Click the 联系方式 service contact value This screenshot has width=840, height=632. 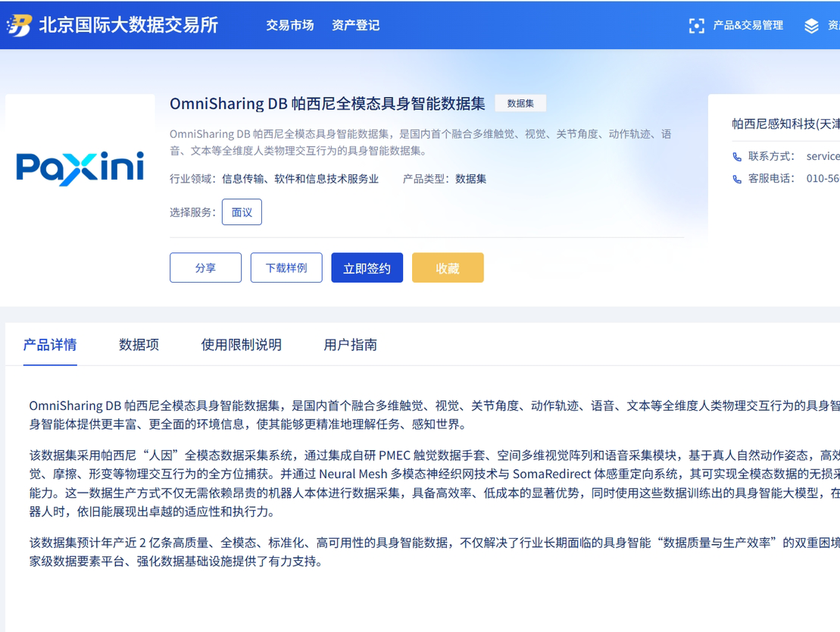(x=823, y=157)
